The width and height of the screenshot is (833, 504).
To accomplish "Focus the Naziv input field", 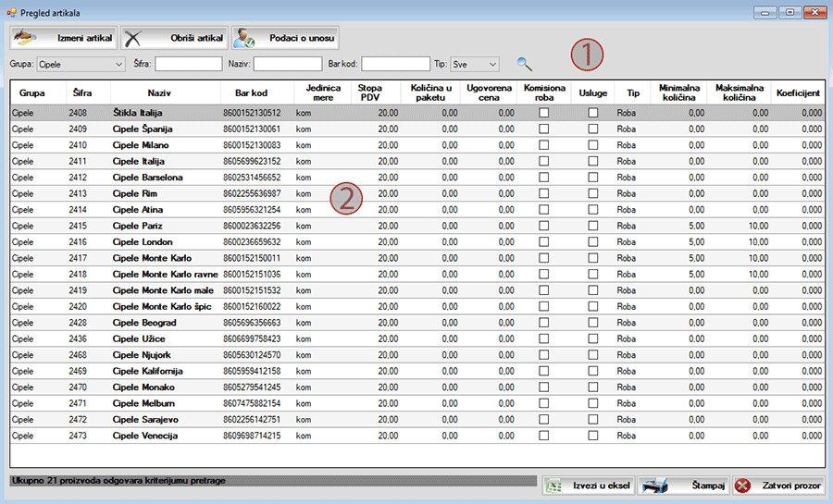I will 288,64.
